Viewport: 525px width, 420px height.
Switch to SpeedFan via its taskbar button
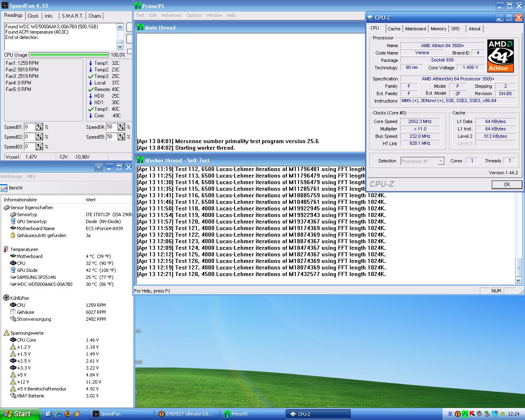tap(121, 414)
